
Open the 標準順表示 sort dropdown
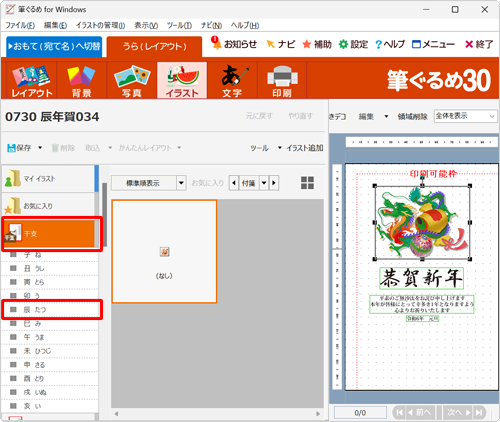point(181,183)
